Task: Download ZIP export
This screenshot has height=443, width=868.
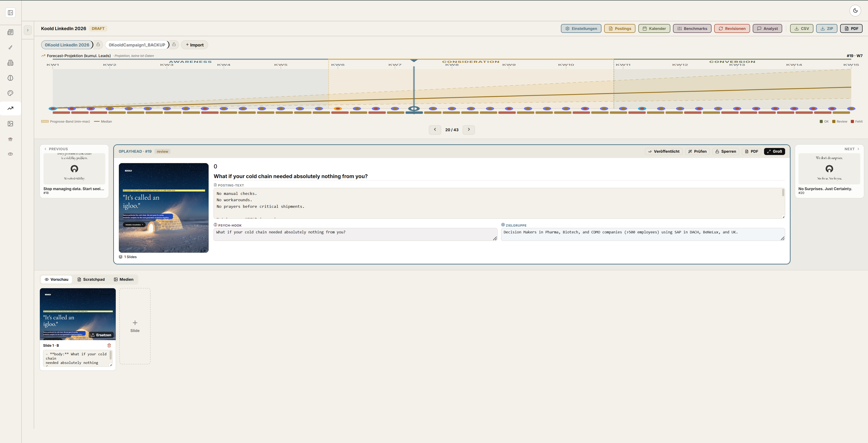Action: [x=827, y=29]
